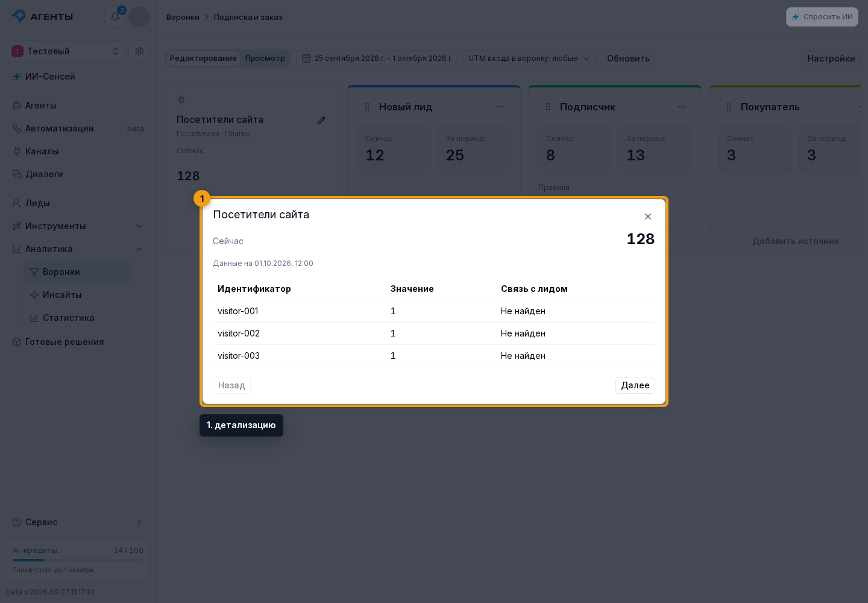
Task: Click Воронки breadcrumb link
Action: click(183, 17)
